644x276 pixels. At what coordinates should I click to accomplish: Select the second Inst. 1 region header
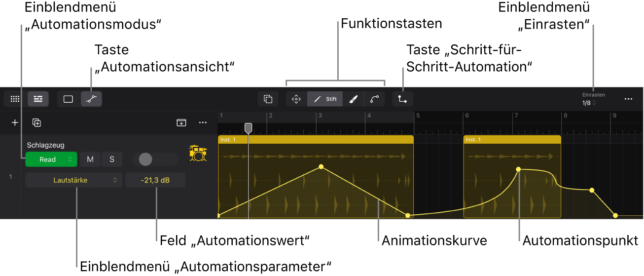coord(512,139)
